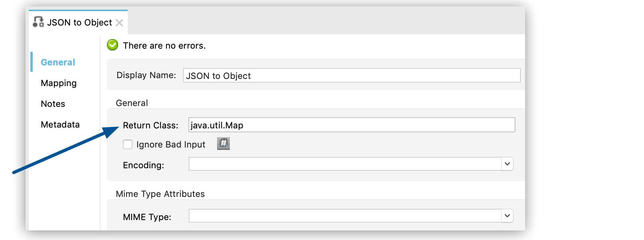Switch to the Mapping section
Image resolution: width=644 pixels, height=240 pixels.
59,83
